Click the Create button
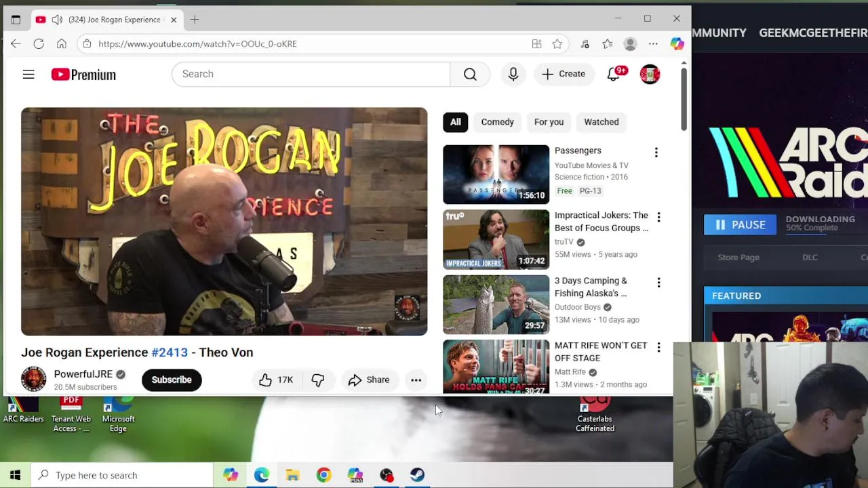868x488 pixels. tap(564, 74)
